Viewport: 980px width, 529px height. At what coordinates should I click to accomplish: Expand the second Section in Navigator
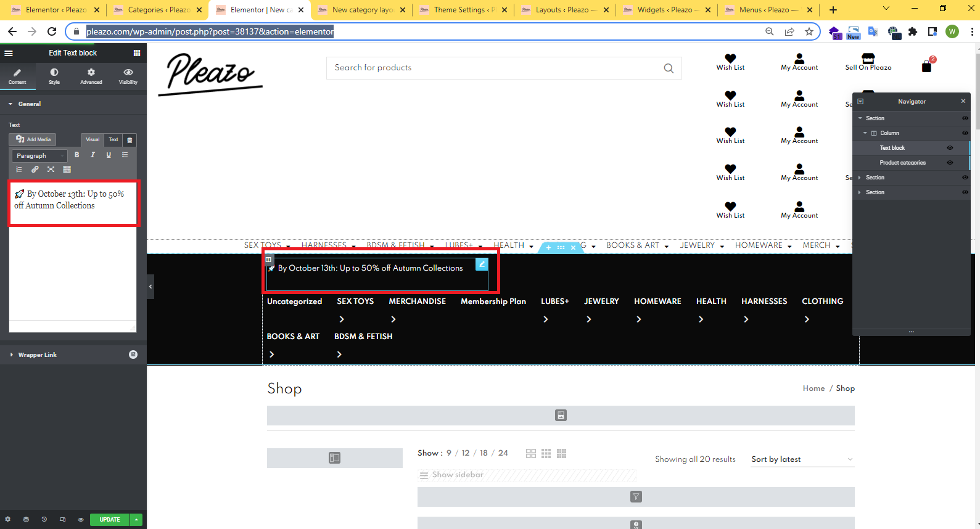click(x=860, y=178)
